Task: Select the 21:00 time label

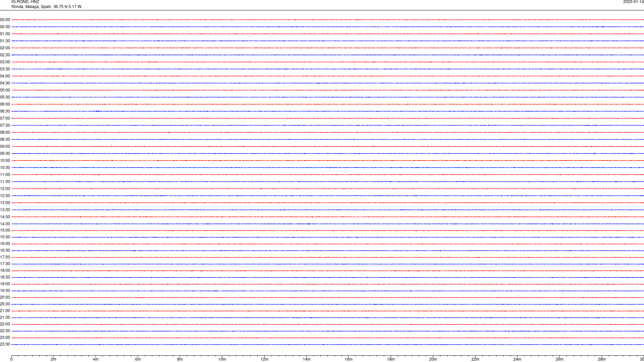Action: (x=5, y=311)
